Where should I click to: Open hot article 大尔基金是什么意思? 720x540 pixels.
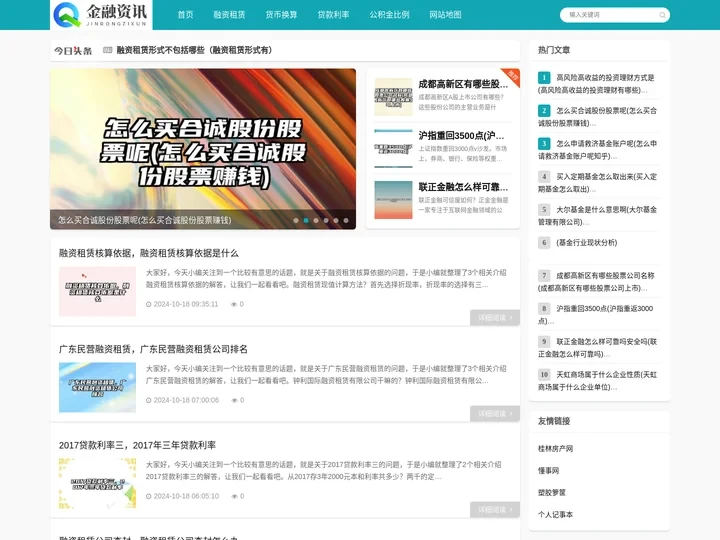click(597, 216)
